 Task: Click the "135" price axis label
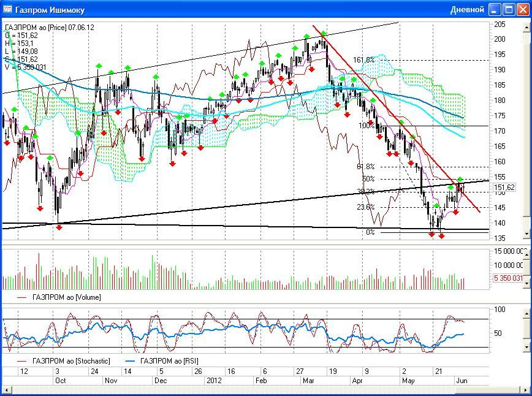500,238
